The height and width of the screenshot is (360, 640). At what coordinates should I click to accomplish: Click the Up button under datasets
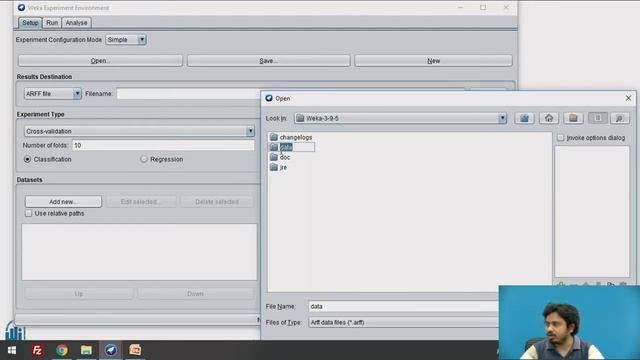[79, 293]
